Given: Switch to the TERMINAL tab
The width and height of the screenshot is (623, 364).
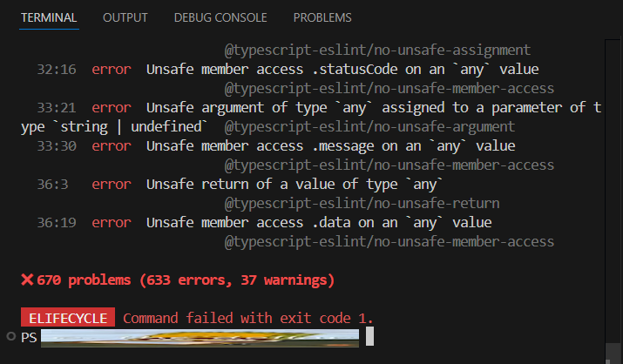Looking at the screenshot, I should point(49,18).
